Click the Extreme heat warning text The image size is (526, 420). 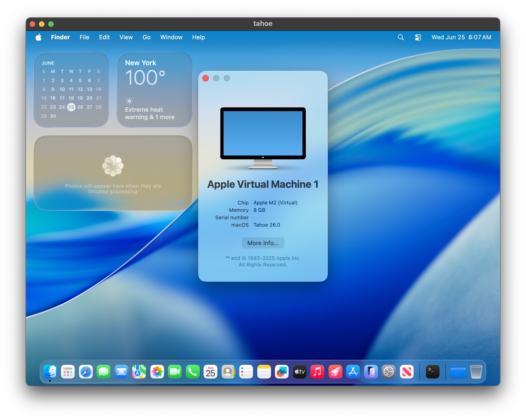click(x=150, y=113)
